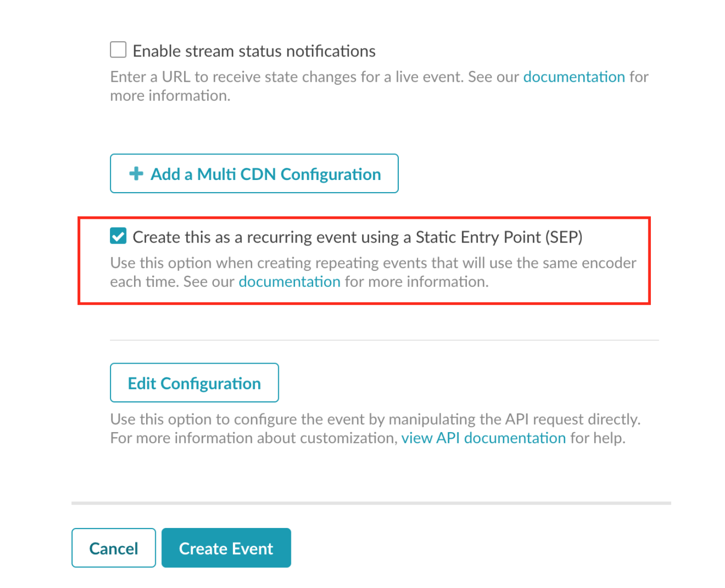Open the view API documentation link
This screenshot has height=588, width=725.
(484, 438)
